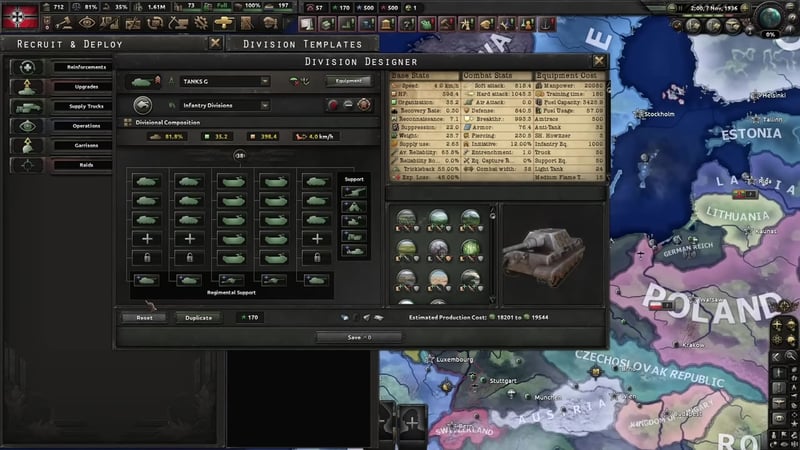Toggle the red priority circle button
This screenshot has height=450, width=800.
click(x=333, y=105)
